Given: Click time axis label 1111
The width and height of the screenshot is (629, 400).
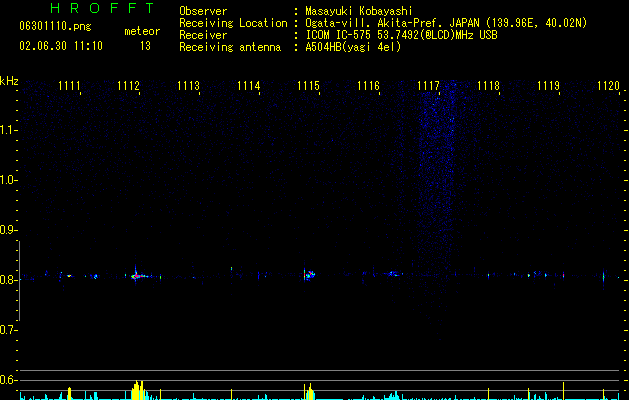Looking at the screenshot, I should pyautogui.click(x=69, y=86).
